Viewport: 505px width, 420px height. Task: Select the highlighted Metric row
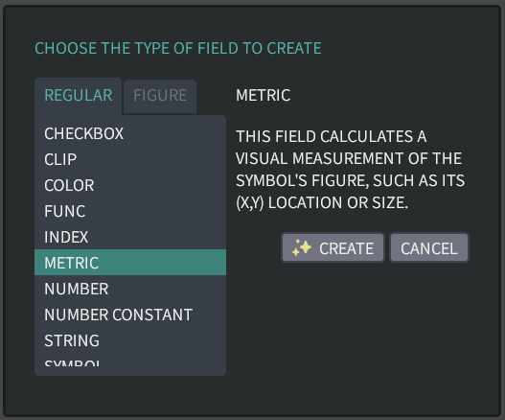pos(130,263)
